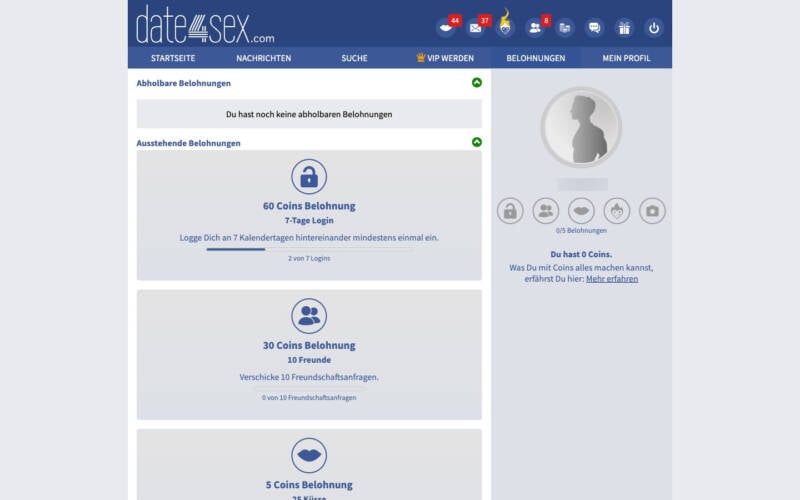Open the Belohnungen tab
The height and width of the screenshot is (500, 800).
coord(536,58)
